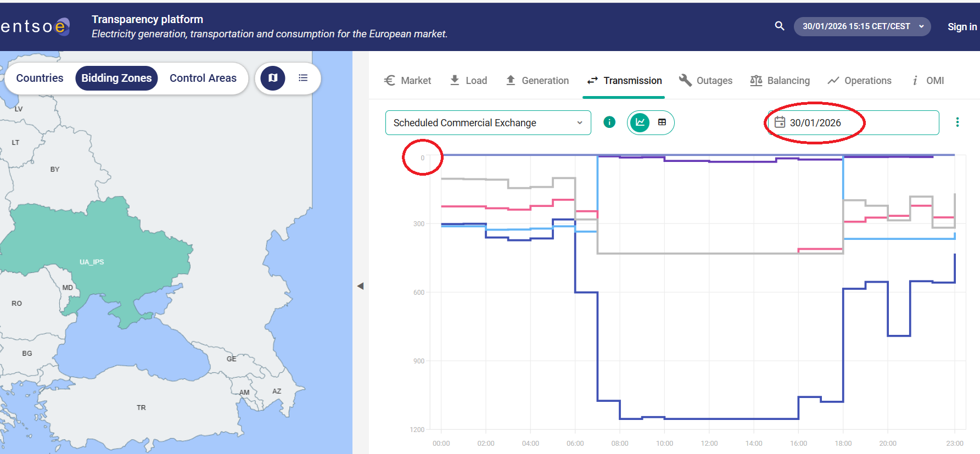
Task: Collapse the map panel arrow
Action: tap(360, 286)
